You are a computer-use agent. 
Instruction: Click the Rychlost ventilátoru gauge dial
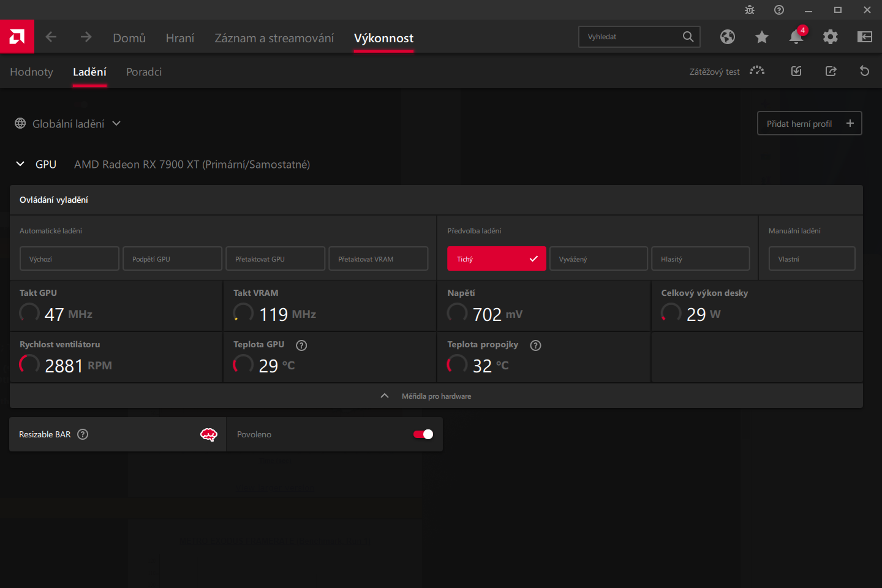pos(29,364)
